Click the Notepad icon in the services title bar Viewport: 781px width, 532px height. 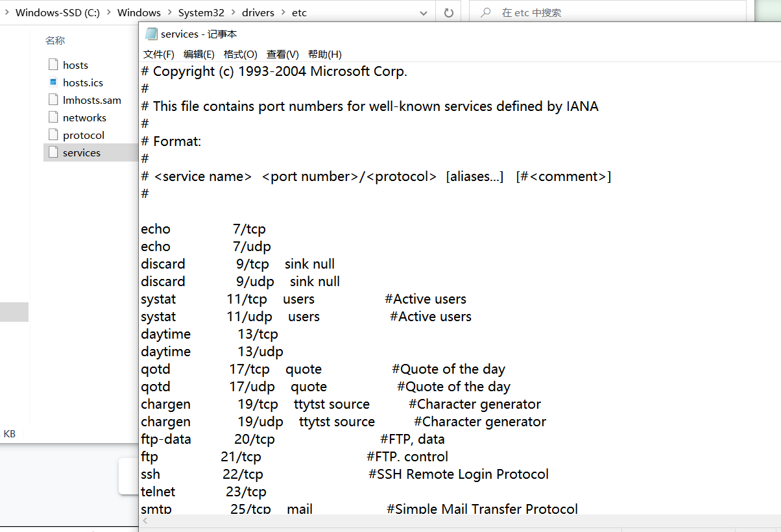pos(151,34)
